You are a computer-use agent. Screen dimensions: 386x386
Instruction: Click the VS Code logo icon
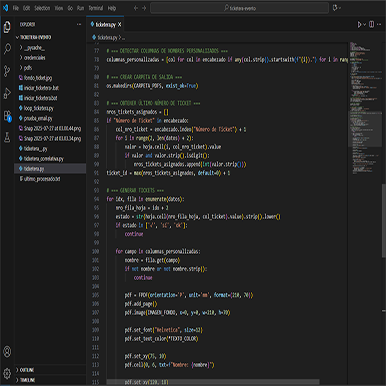tap(5, 8)
